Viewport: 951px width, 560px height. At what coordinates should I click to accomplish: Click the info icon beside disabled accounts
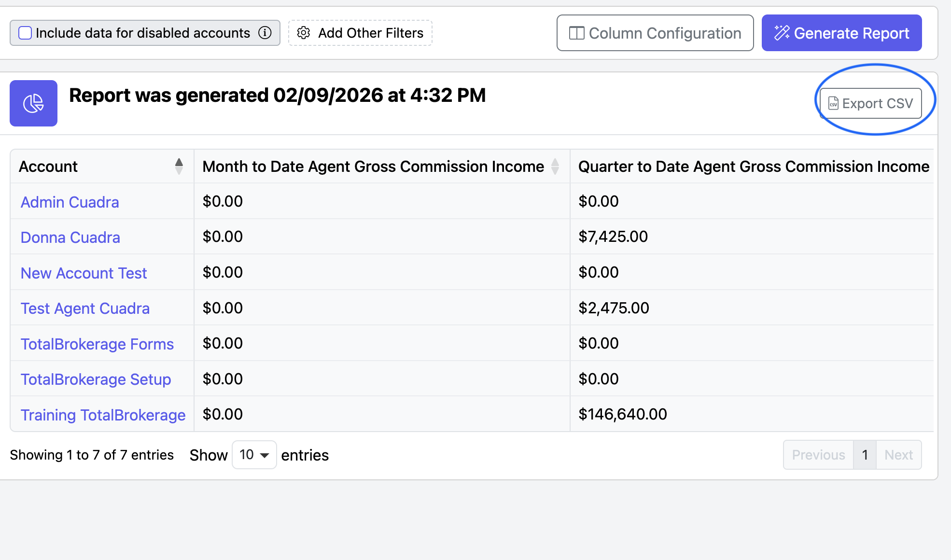(265, 33)
